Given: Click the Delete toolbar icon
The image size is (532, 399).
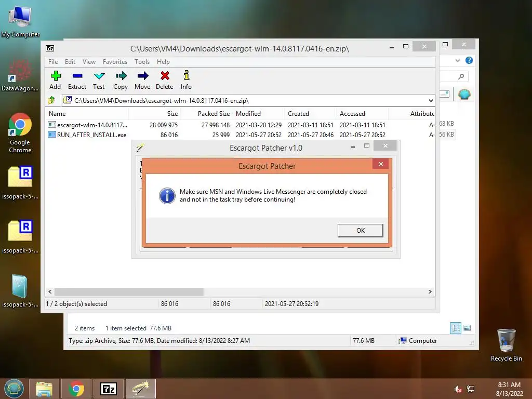Looking at the screenshot, I should click(165, 81).
